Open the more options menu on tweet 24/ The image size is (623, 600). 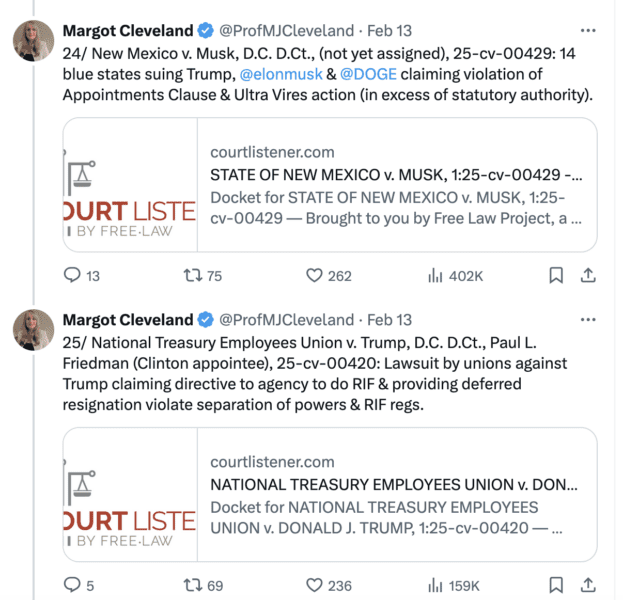[588, 31]
